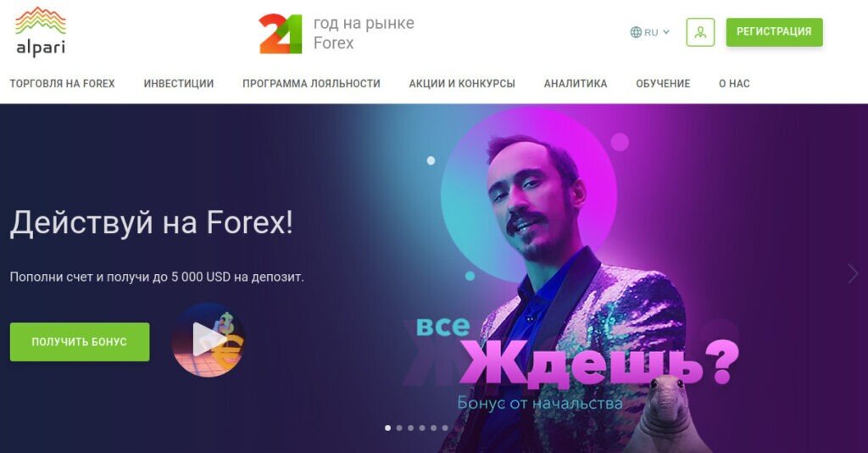Open the О нас menu
This screenshot has width=868, height=453.
pyautogui.click(x=734, y=84)
